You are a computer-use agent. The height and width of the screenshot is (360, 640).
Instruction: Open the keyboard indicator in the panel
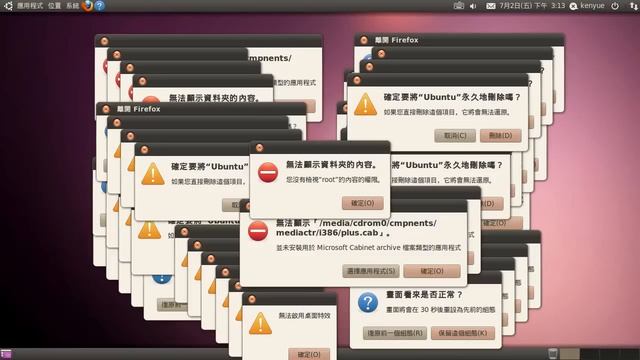459,6
